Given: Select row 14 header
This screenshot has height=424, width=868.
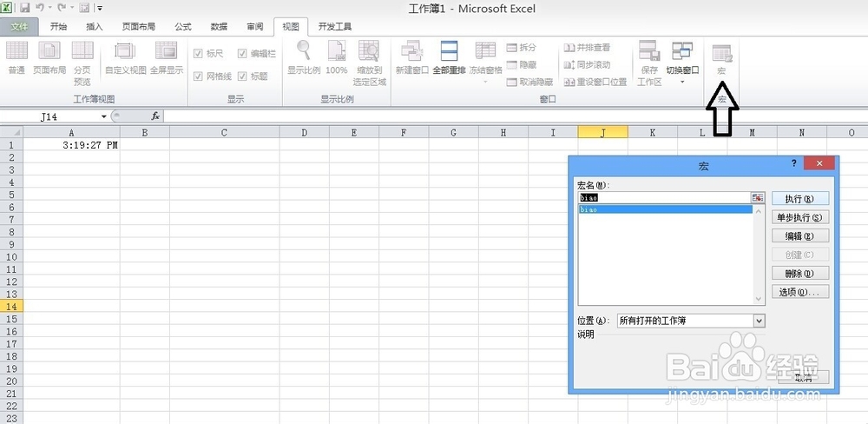Looking at the screenshot, I should click(x=11, y=307).
